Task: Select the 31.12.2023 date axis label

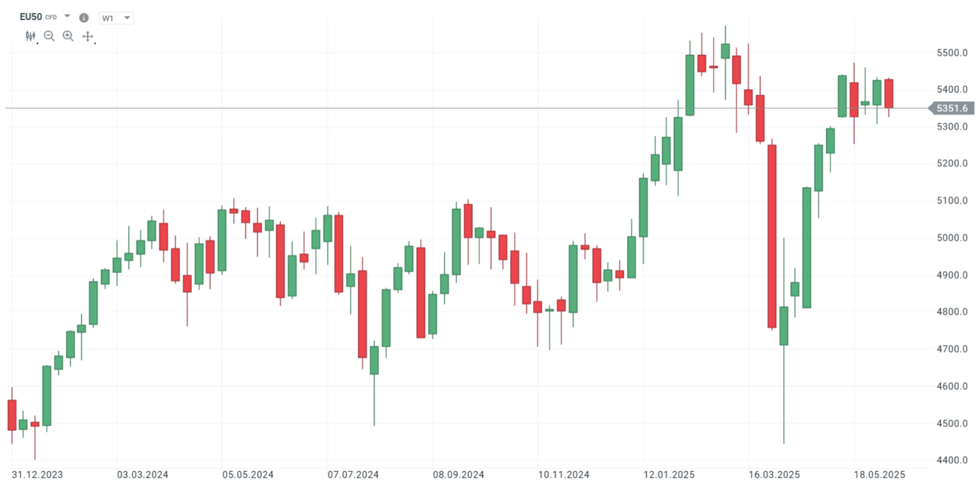Action: click(x=37, y=475)
